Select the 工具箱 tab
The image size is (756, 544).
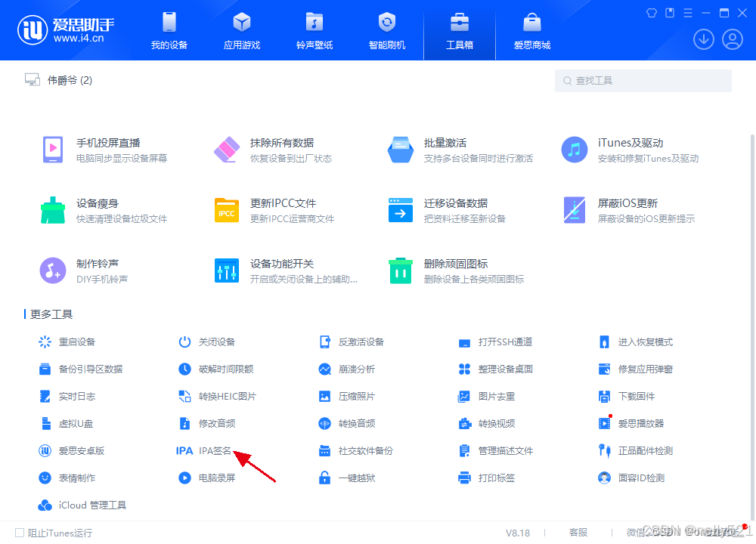pos(460,31)
